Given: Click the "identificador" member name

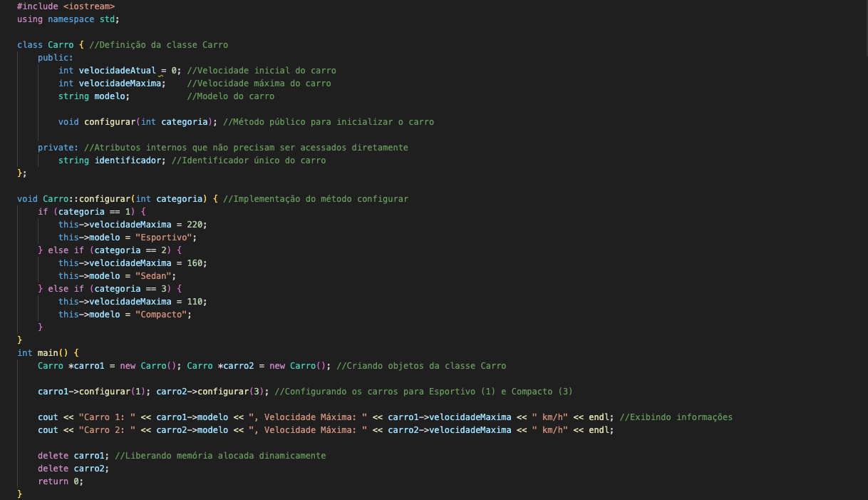Looking at the screenshot, I should 128,160.
